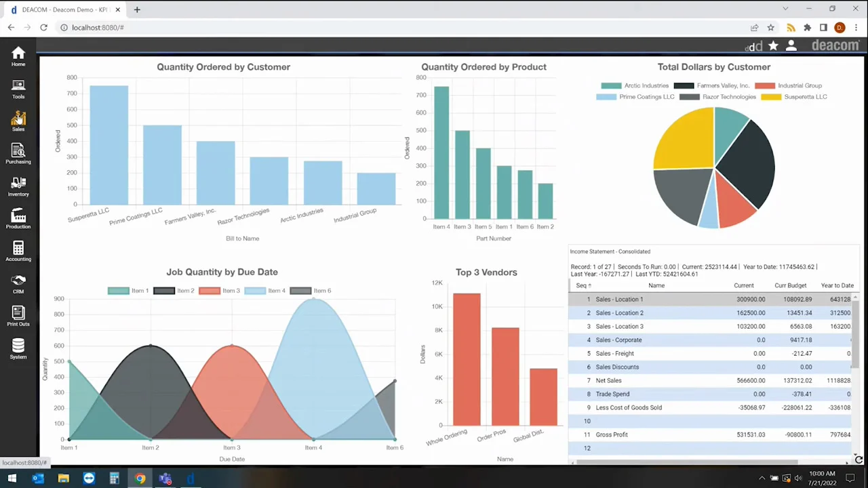Open the Tools module icon
868x488 pixels.
coord(18,89)
